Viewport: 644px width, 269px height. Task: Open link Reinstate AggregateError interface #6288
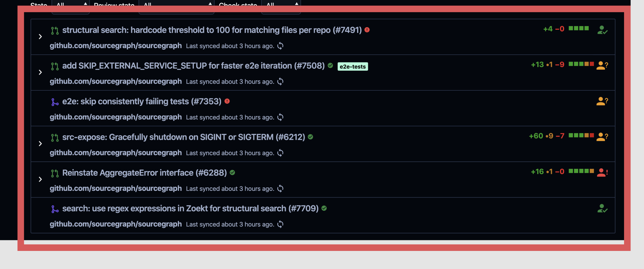[144, 173]
